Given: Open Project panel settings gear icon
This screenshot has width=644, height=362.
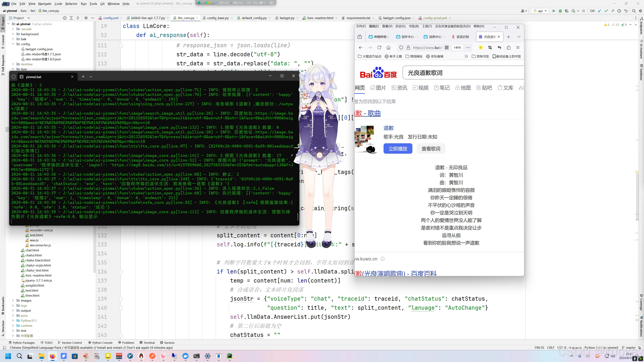Looking at the screenshot, I should pyautogui.click(x=86, y=18).
